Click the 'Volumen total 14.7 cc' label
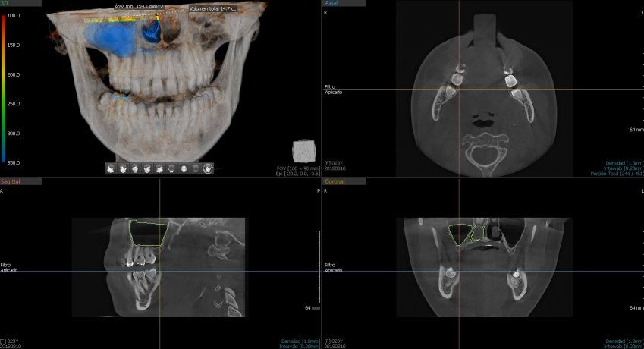The image size is (644, 349). tap(212, 9)
